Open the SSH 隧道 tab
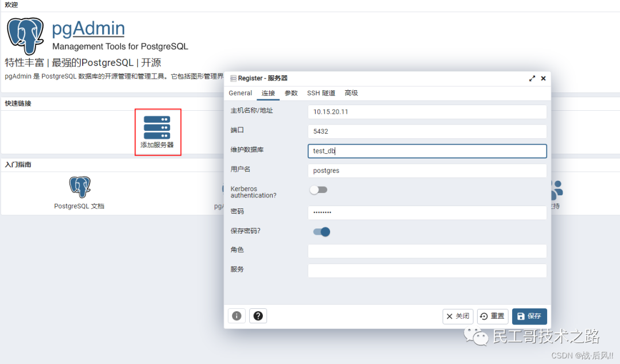 [321, 93]
